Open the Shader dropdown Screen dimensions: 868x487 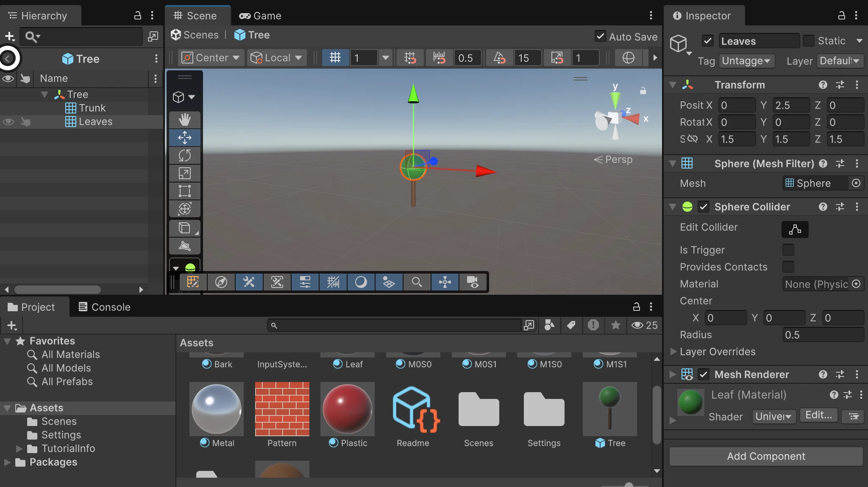774,416
